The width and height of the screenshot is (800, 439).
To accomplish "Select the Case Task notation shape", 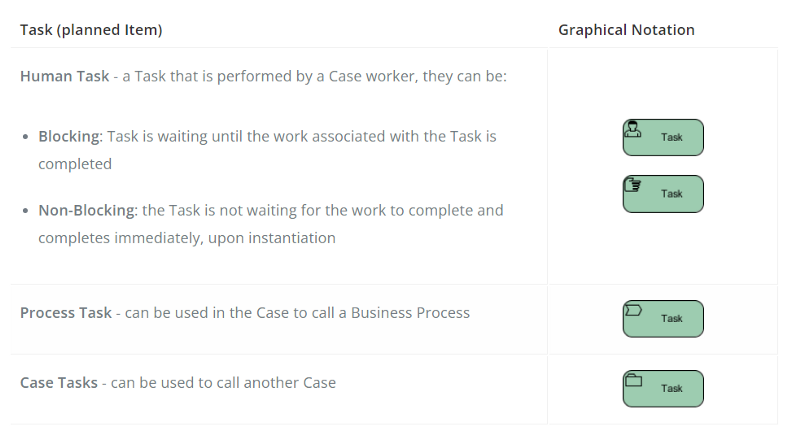I will (663, 389).
